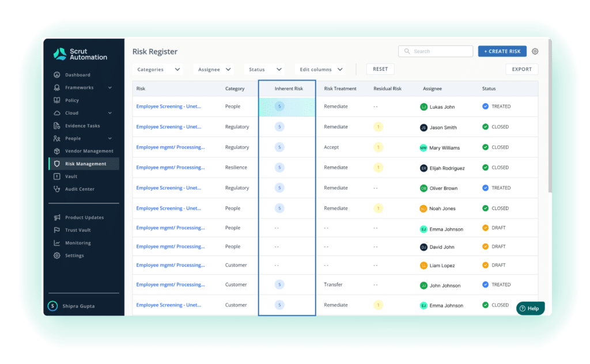Click the Settings gear in sidebar

coord(57,256)
